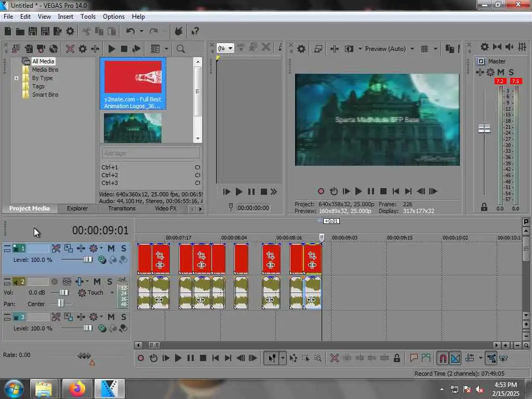532x399 pixels.
Task: Remove selected media with red X icon
Action: (x=70, y=49)
